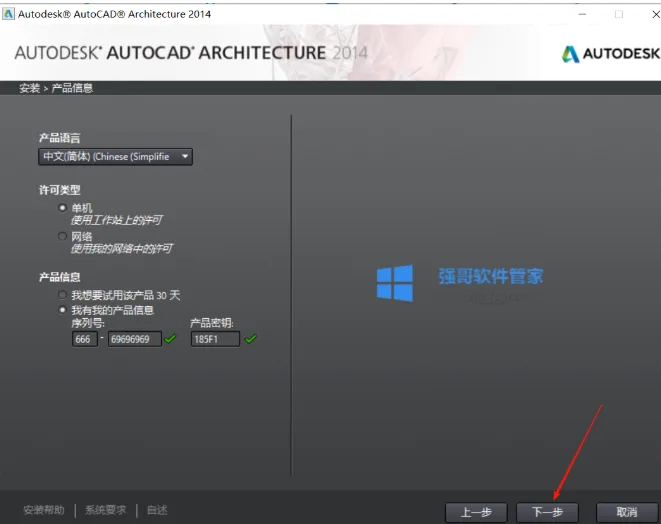Click the Autodesk logo in the header

(610, 54)
